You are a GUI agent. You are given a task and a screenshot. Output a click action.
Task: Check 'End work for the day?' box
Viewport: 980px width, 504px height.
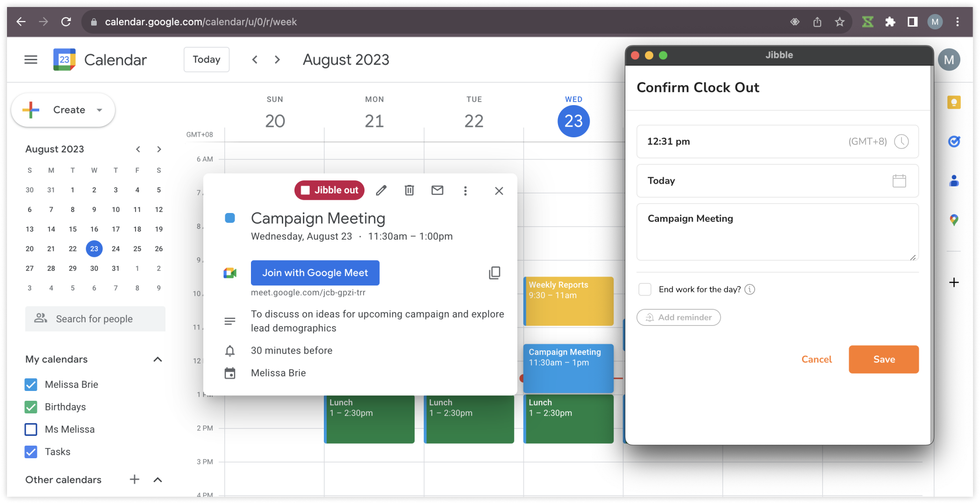[645, 290]
